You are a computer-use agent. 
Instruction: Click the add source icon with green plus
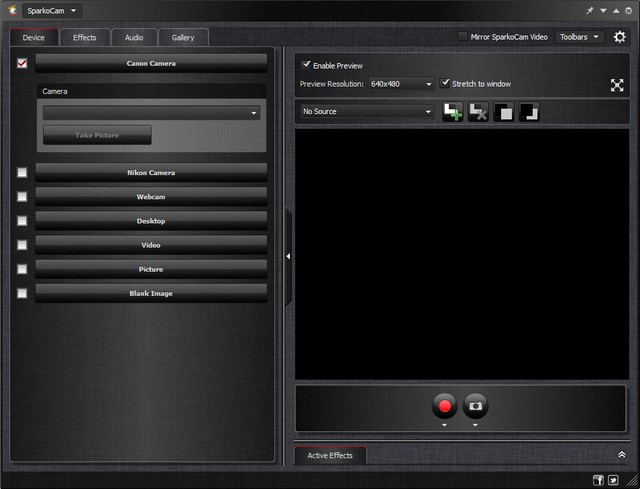pos(453,112)
